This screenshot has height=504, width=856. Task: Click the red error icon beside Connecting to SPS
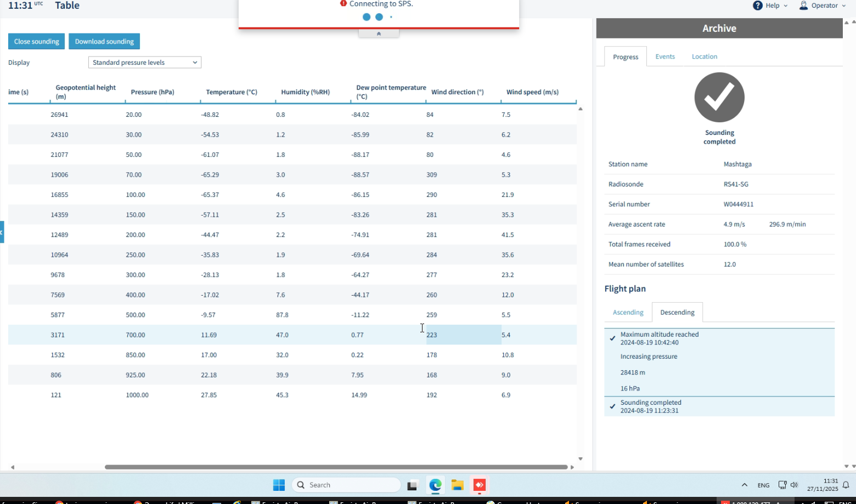(343, 3)
